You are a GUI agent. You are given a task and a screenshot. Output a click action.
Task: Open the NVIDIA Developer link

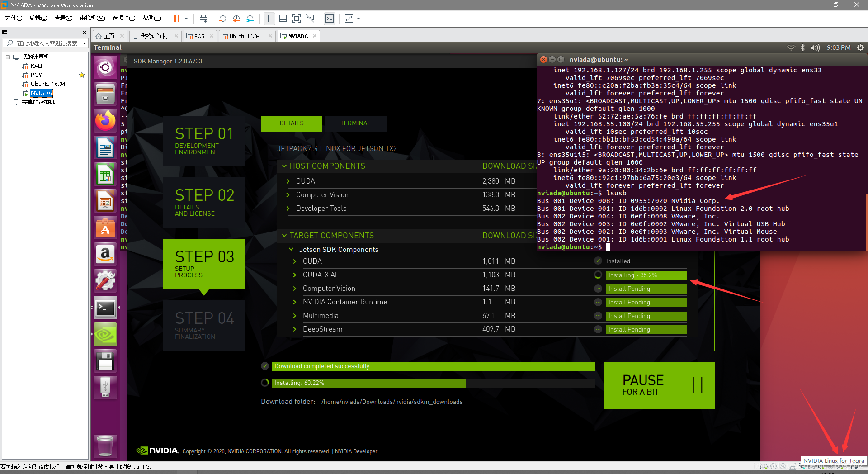tap(356, 451)
